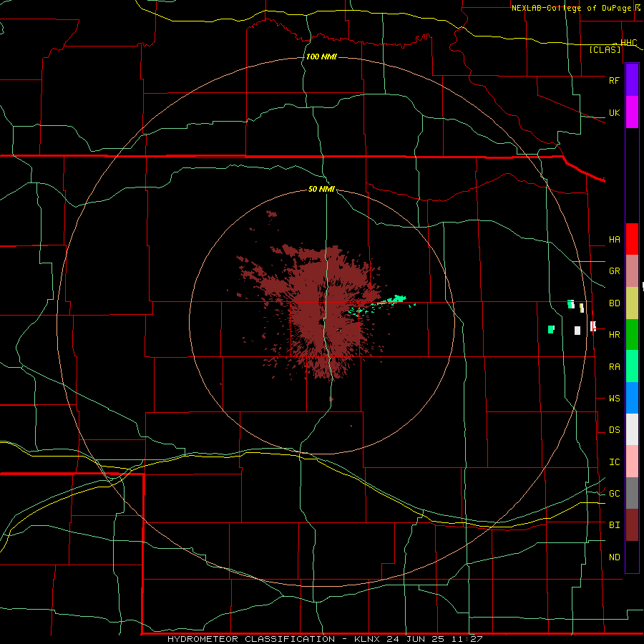644x644 pixels.
Task: Click the white DS legend swatch
Action: pos(632,429)
